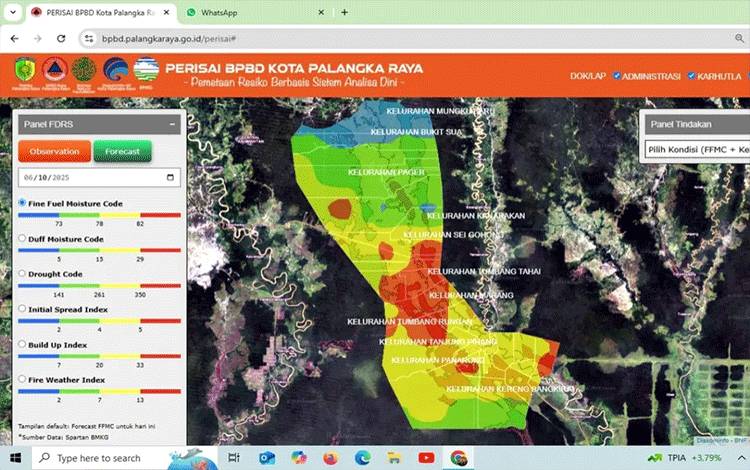
Task: Click the orange Observation button
Action: [55, 152]
